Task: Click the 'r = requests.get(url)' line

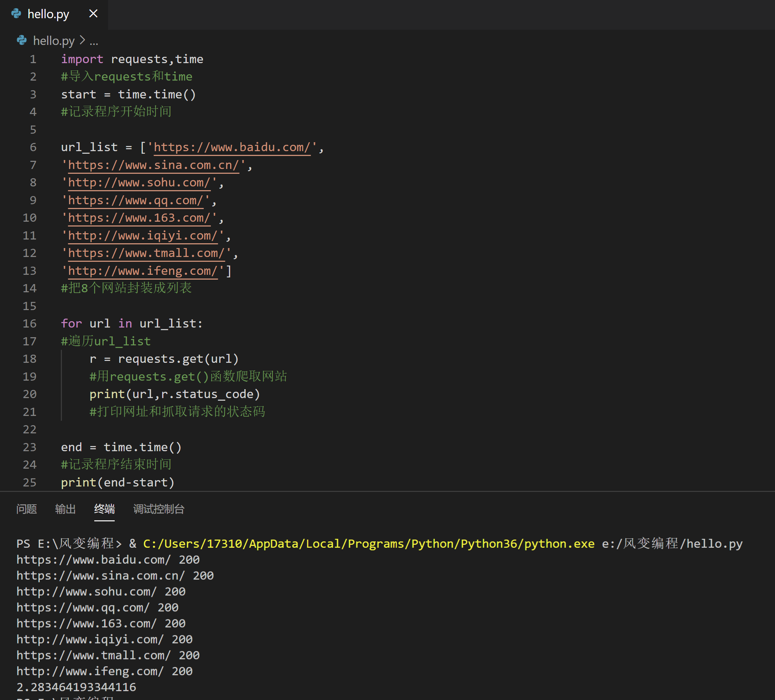Action: pyautogui.click(x=164, y=359)
